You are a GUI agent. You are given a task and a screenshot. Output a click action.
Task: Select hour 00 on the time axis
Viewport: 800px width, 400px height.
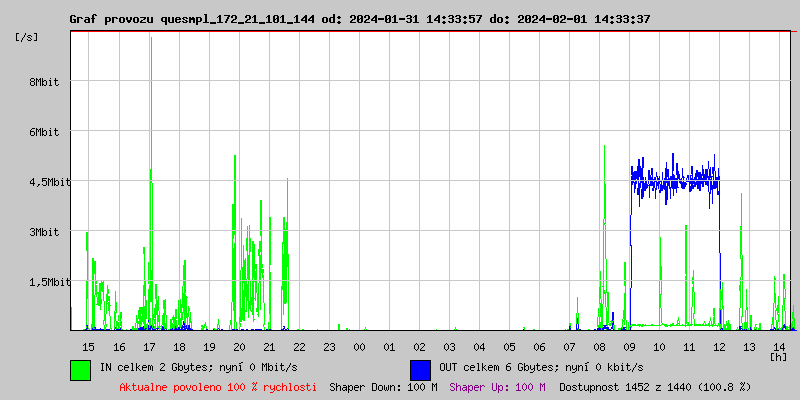pyautogui.click(x=359, y=346)
